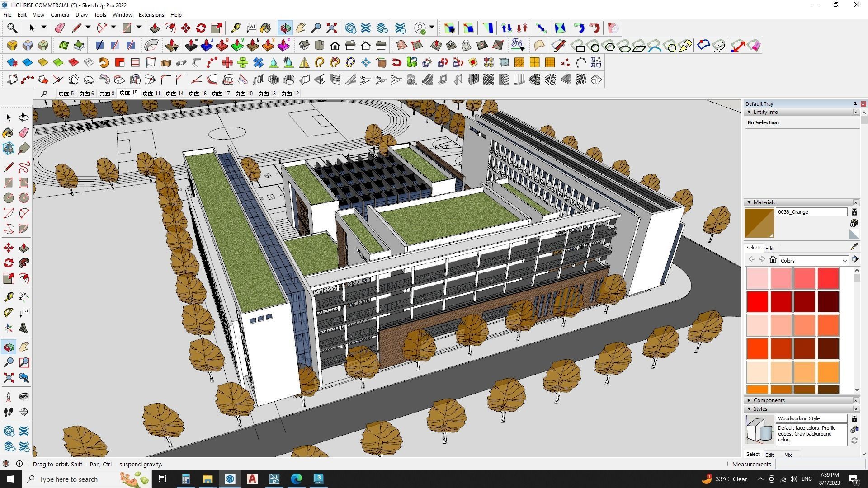
Task: Choose the Zoom Window tool
Action: pyautogui.click(x=24, y=362)
